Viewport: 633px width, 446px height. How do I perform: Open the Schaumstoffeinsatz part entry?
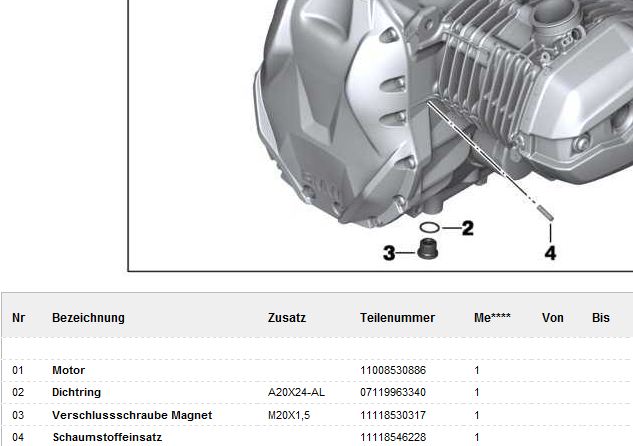107,437
